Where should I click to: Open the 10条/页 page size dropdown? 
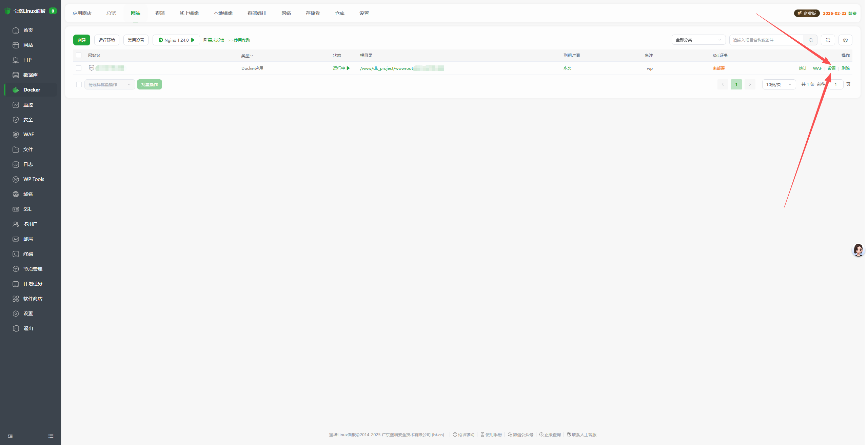778,84
